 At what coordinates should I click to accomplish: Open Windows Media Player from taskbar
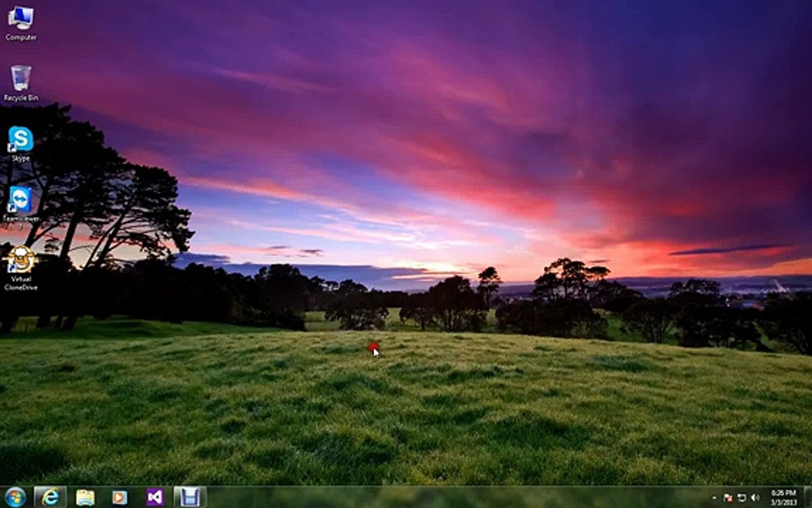(119, 497)
